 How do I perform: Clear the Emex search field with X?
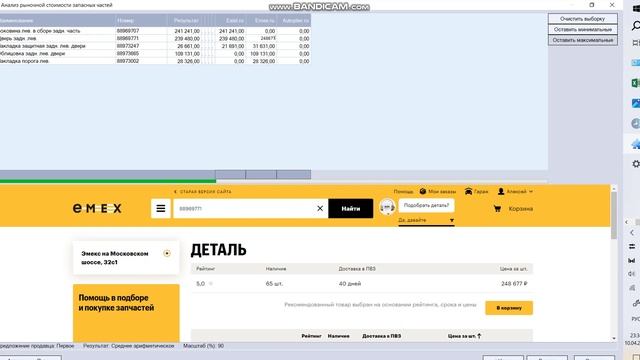[320, 209]
